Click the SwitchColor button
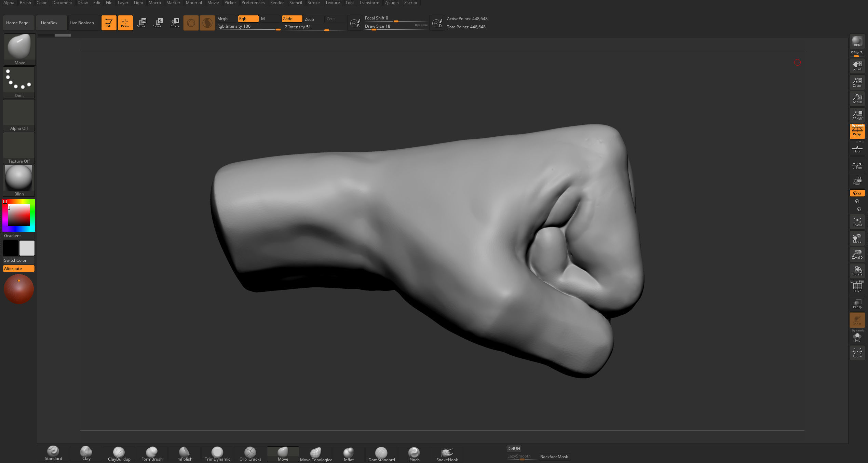This screenshot has height=463, width=868. coord(19,260)
